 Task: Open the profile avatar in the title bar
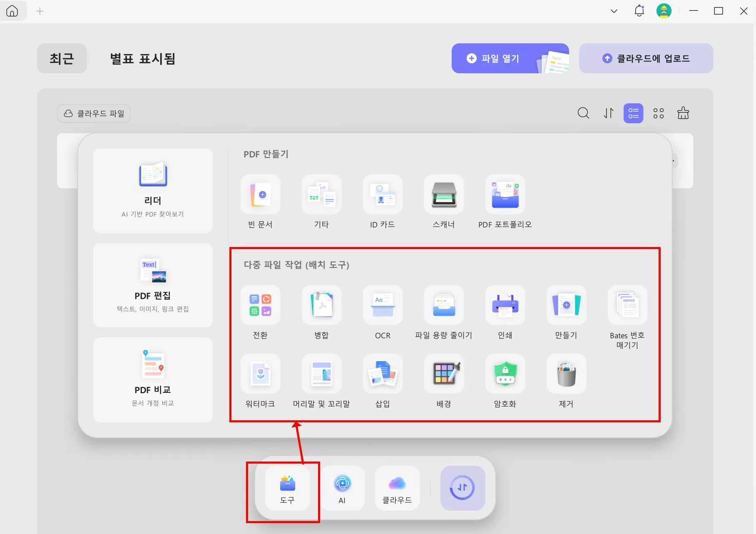coord(664,11)
